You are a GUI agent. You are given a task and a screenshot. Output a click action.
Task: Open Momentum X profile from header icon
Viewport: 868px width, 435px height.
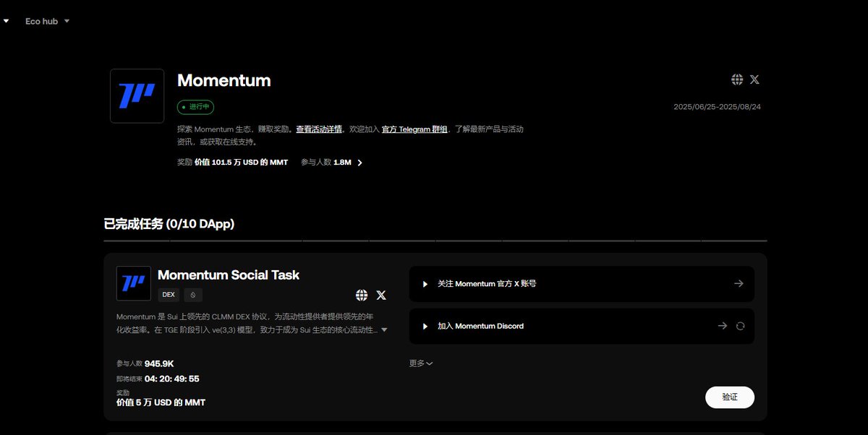[754, 79]
